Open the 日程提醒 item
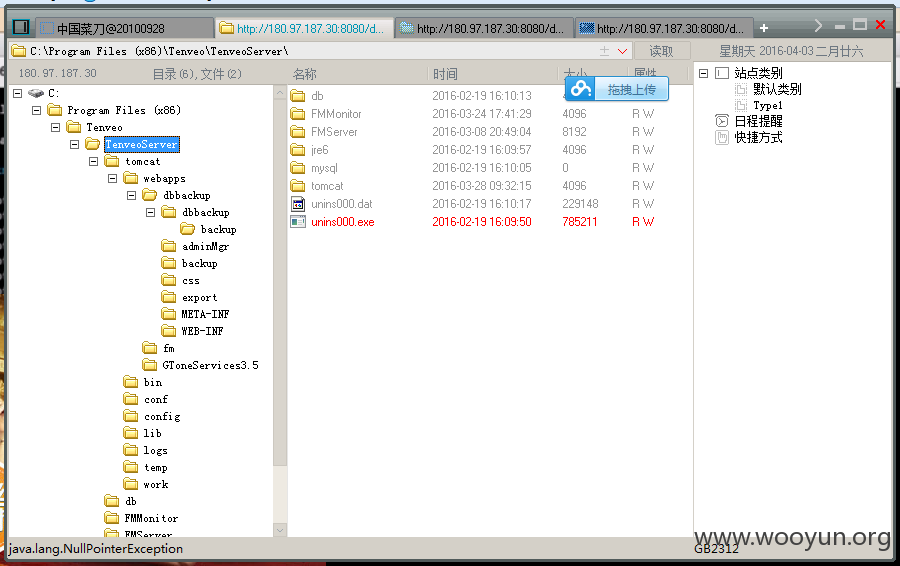Viewport: 900px width, 566px height. pyautogui.click(x=758, y=121)
